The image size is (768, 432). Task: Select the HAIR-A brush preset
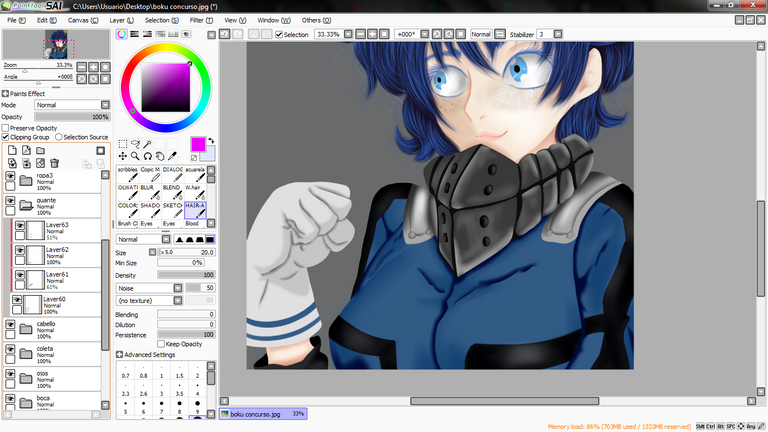(195, 210)
